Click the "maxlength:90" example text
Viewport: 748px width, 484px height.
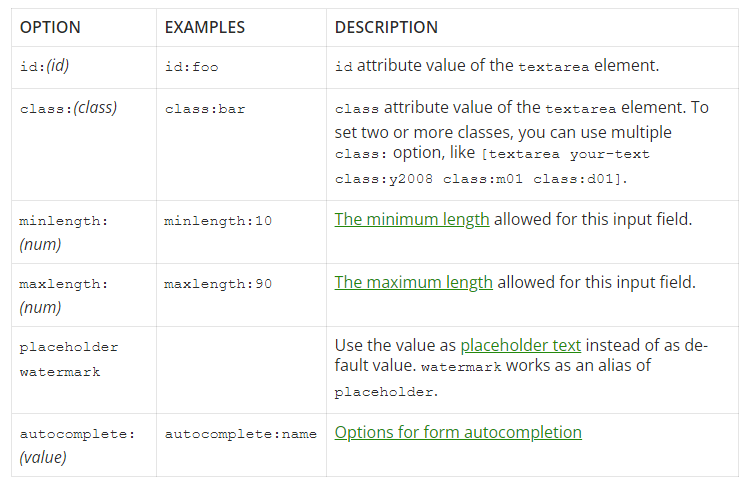pos(218,284)
